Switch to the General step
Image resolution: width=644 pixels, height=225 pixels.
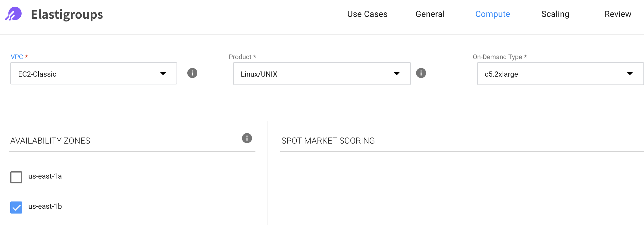(430, 14)
